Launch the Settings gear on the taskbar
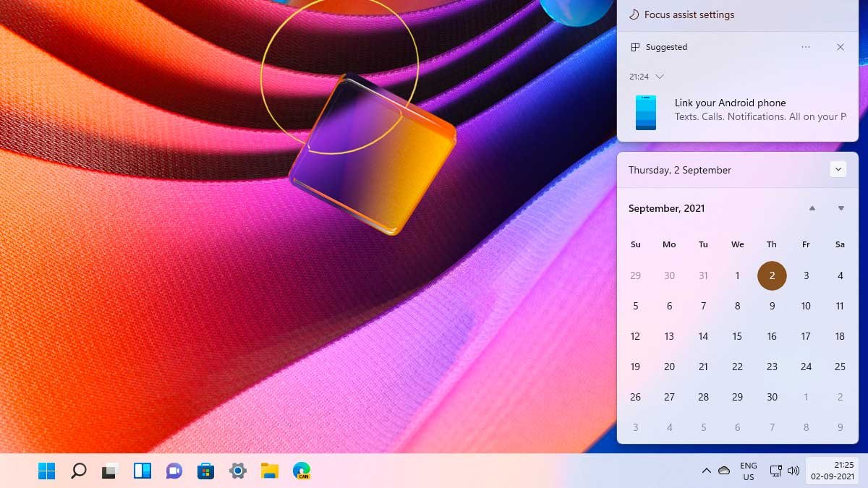Screen dimensions: 868x488 point(238,471)
